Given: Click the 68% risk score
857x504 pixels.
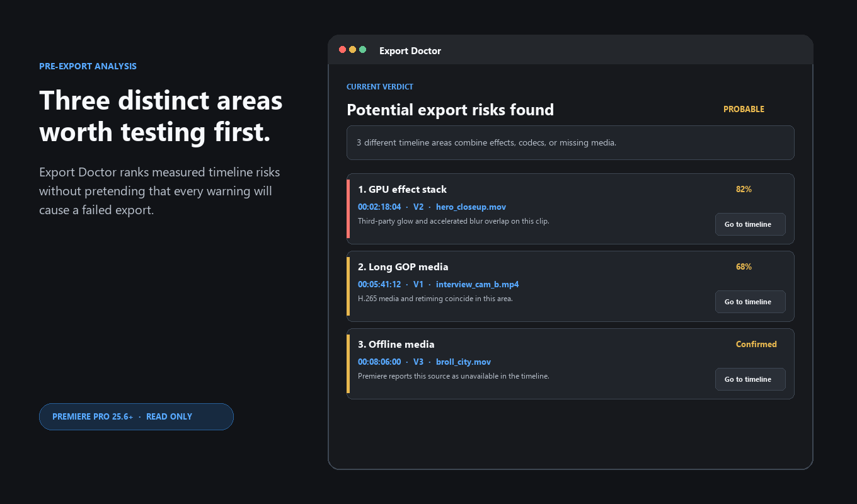Looking at the screenshot, I should pos(744,266).
